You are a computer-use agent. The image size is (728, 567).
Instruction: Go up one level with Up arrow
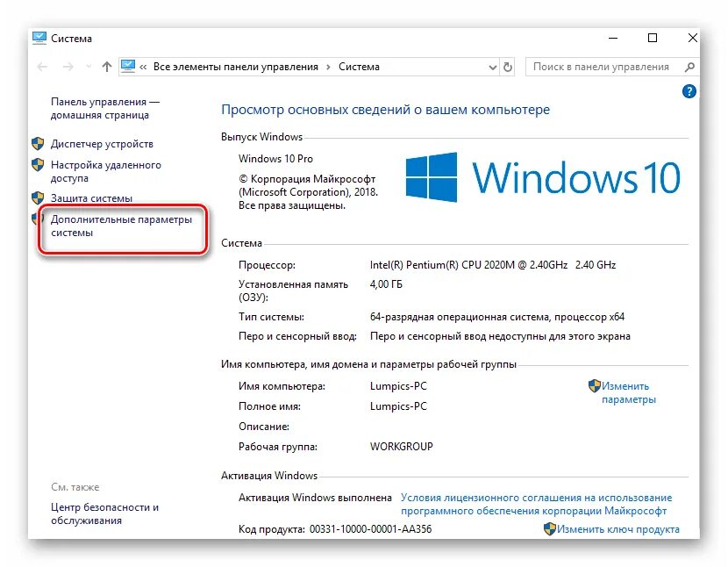tap(107, 67)
